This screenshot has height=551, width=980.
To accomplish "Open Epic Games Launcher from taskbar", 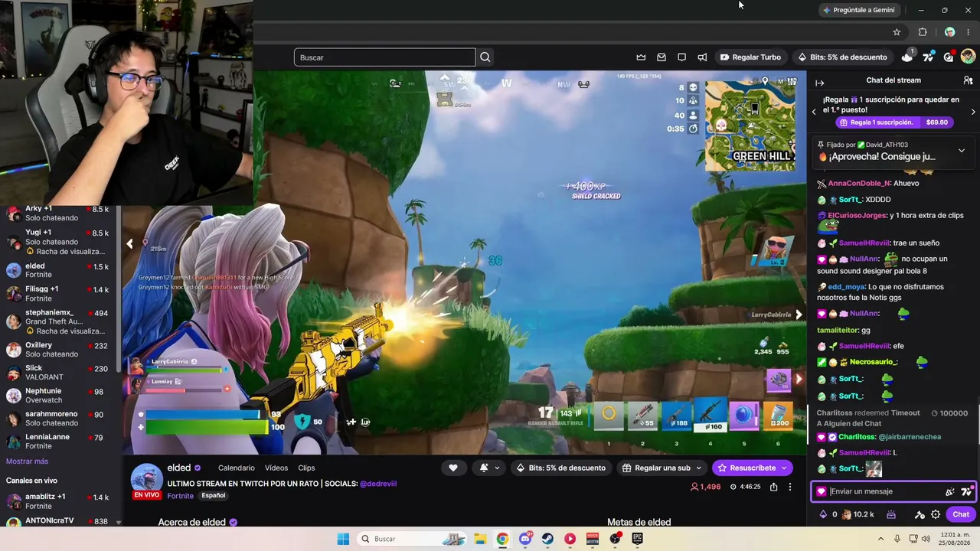I will pos(637,539).
